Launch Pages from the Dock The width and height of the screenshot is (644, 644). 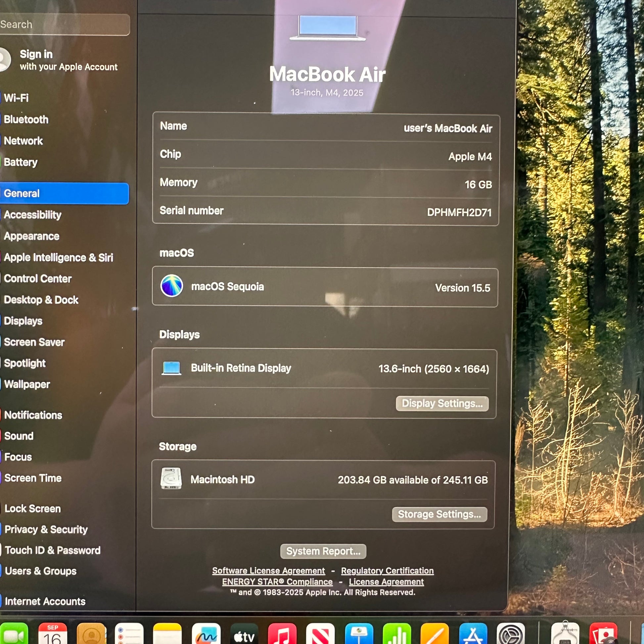click(435, 634)
